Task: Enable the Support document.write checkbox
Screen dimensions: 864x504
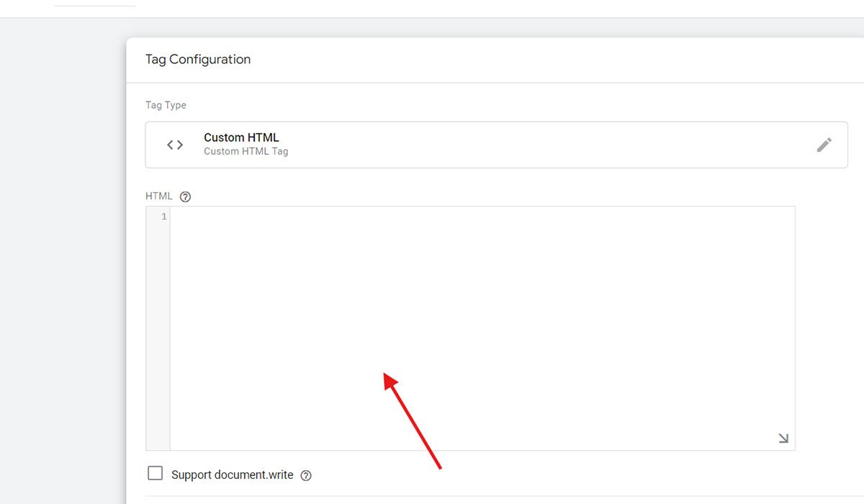Action: pyautogui.click(x=155, y=473)
